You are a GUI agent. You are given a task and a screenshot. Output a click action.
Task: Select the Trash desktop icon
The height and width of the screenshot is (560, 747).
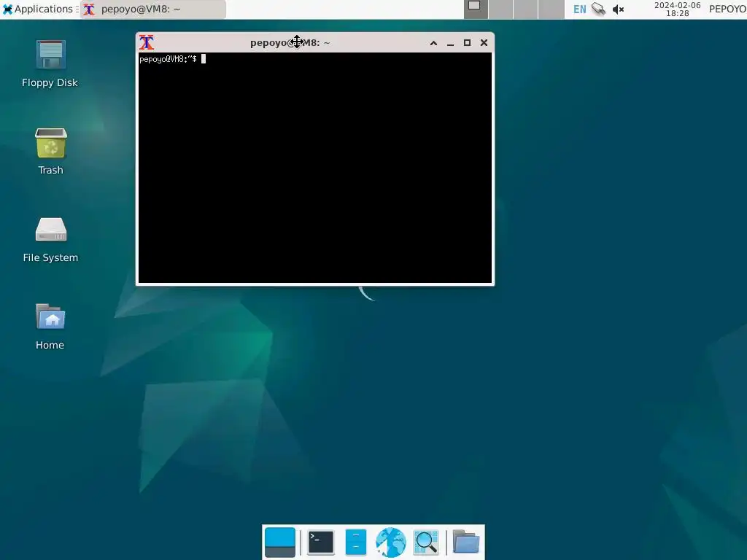(x=50, y=152)
